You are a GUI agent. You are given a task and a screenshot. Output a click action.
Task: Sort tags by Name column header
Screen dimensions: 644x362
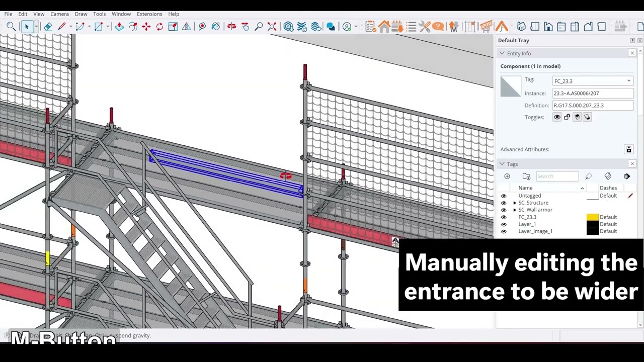pyautogui.click(x=549, y=188)
